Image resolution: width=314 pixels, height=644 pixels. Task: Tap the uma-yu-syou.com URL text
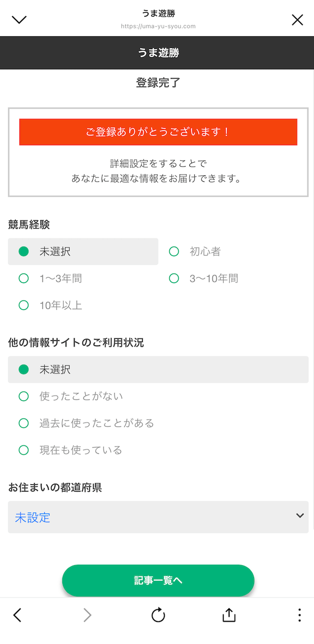[158, 26]
